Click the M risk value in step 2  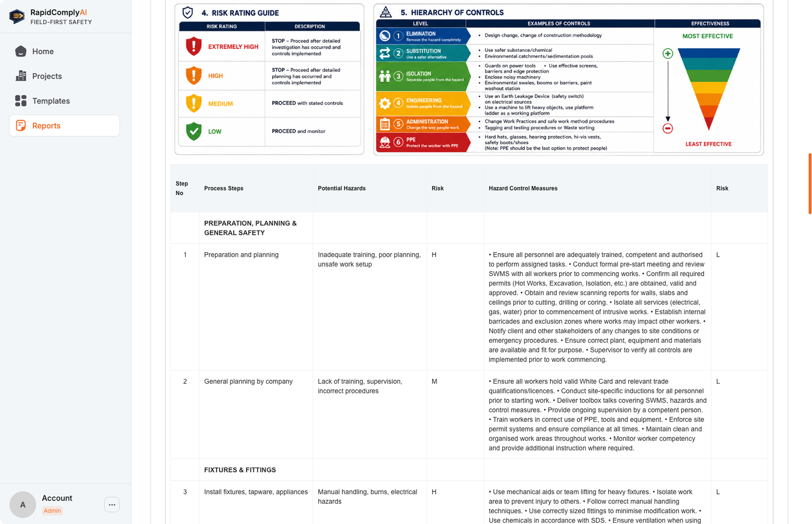coord(434,381)
